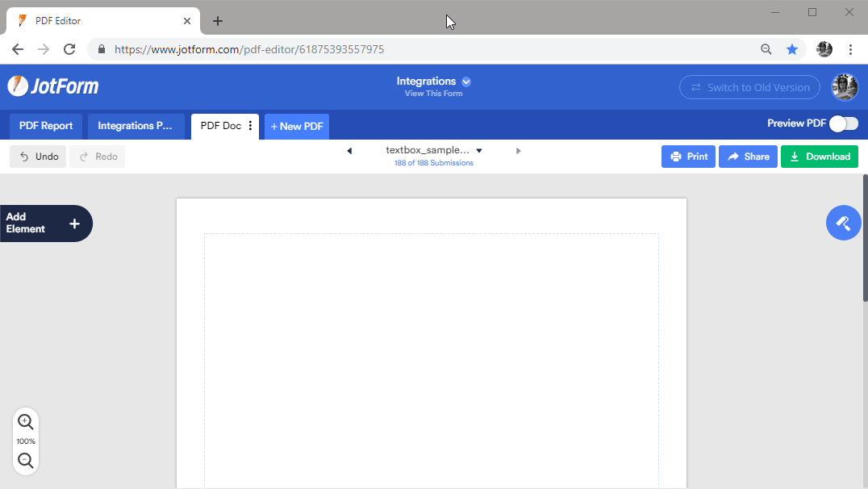Click the blank PDF page canvas
Image resolution: width=868 pixels, height=489 pixels.
[432, 344]
